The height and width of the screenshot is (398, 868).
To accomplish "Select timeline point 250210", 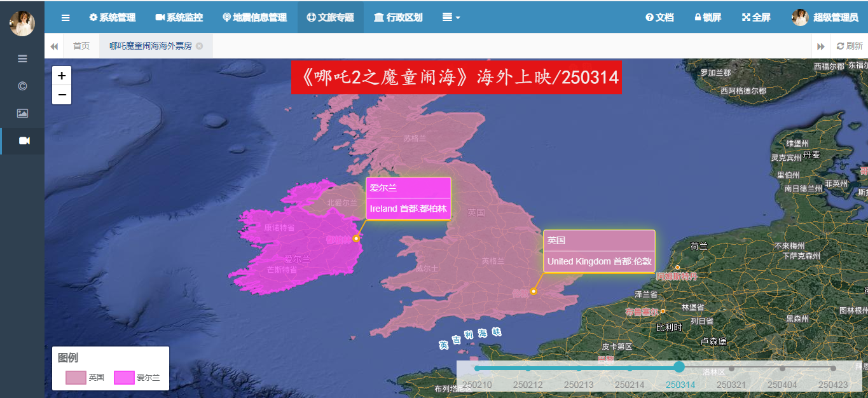I will [477, 368].
